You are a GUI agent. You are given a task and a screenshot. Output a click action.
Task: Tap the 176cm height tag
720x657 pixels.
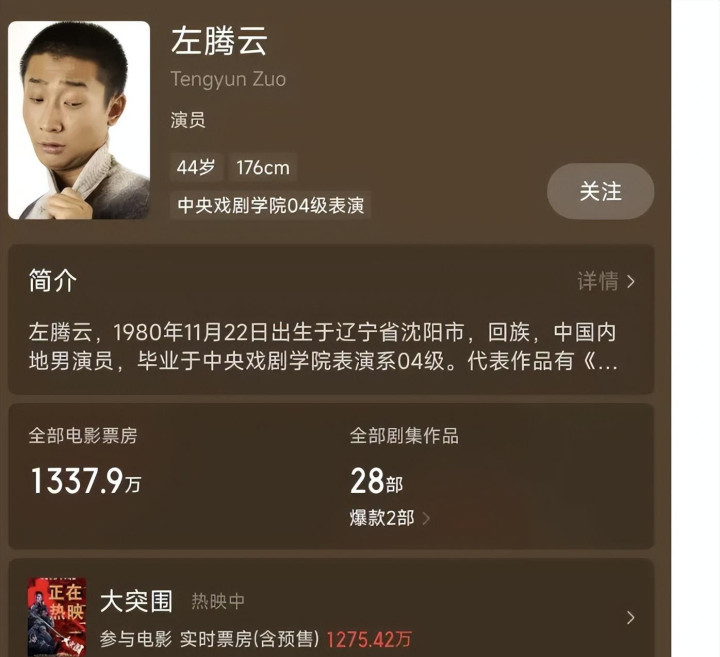tap(263, 167)
